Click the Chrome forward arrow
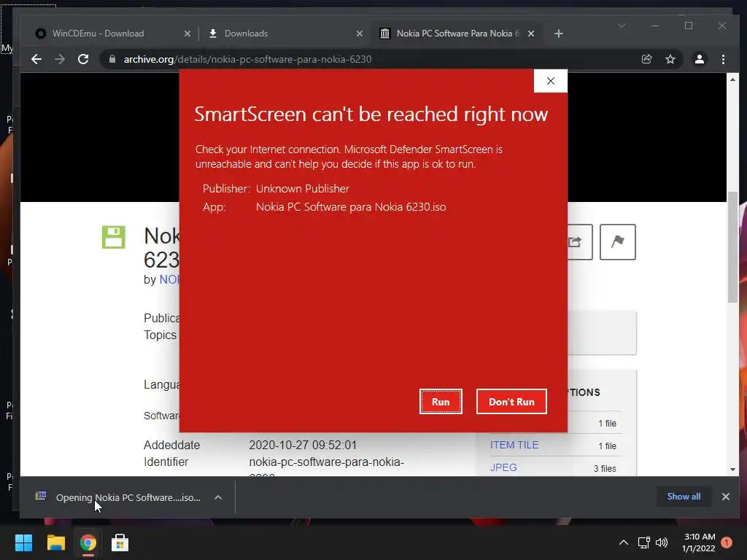747x560 pixels. coord(60,59)
